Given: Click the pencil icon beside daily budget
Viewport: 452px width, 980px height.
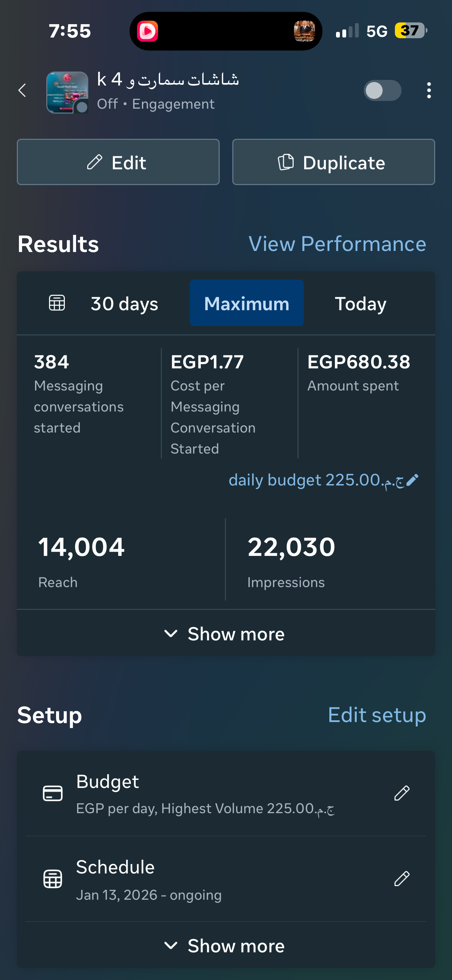Looking at the screenshot, I should (412, 480).
